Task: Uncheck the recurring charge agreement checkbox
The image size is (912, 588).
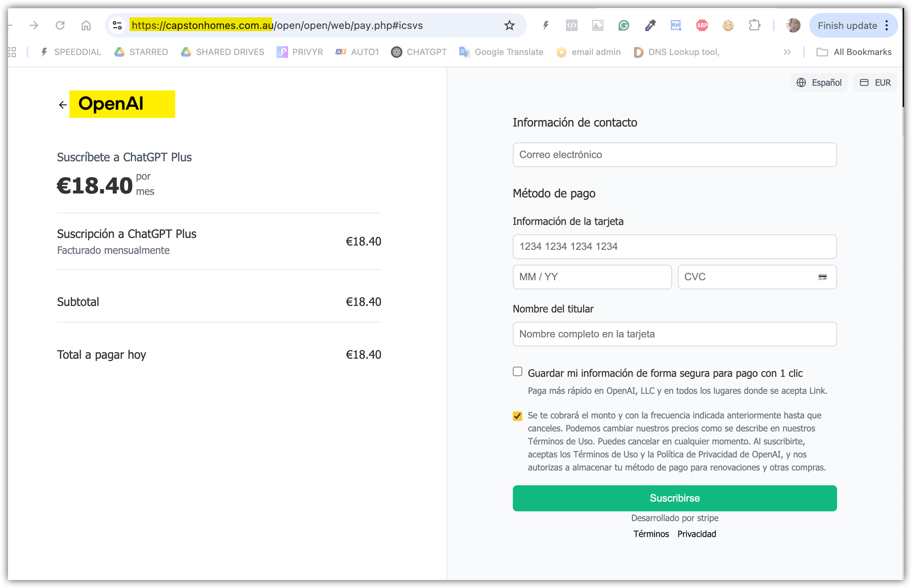Action: tap(517, 416)
